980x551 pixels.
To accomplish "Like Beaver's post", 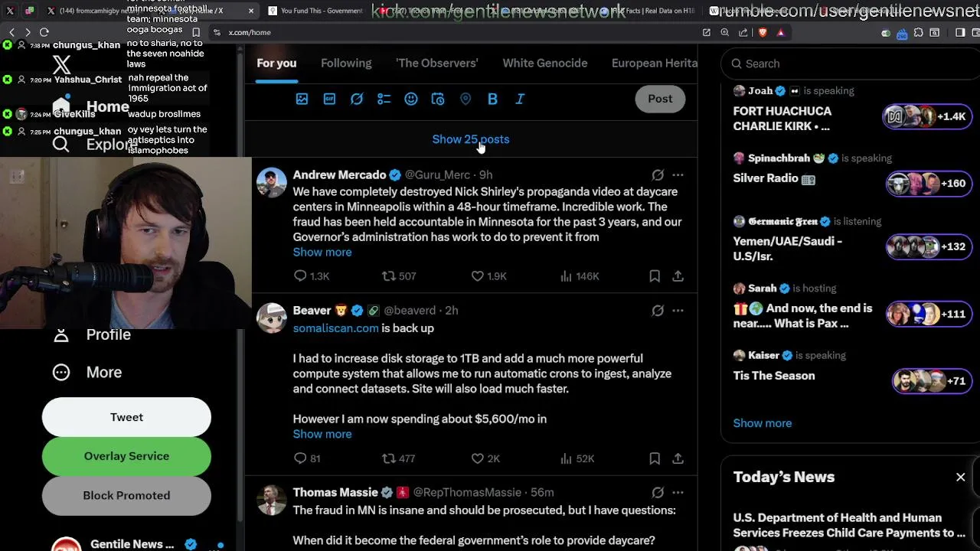I will coord(485,458).
